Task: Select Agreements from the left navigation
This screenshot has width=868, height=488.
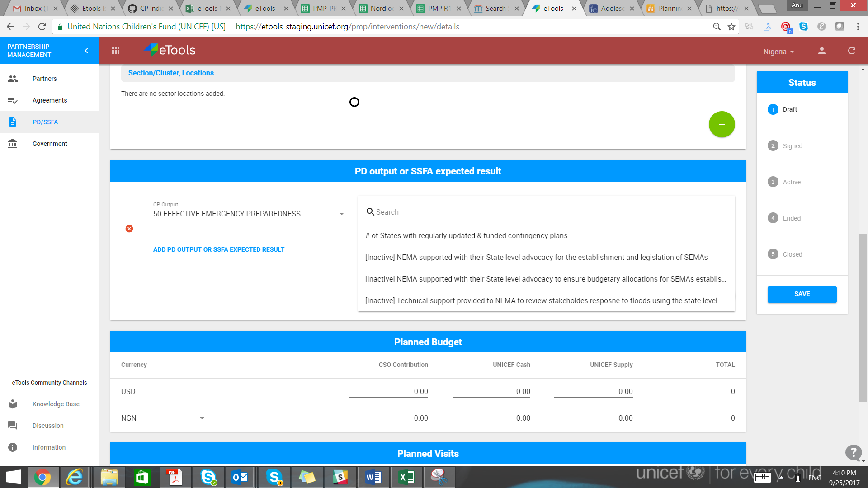Action: 50,100
